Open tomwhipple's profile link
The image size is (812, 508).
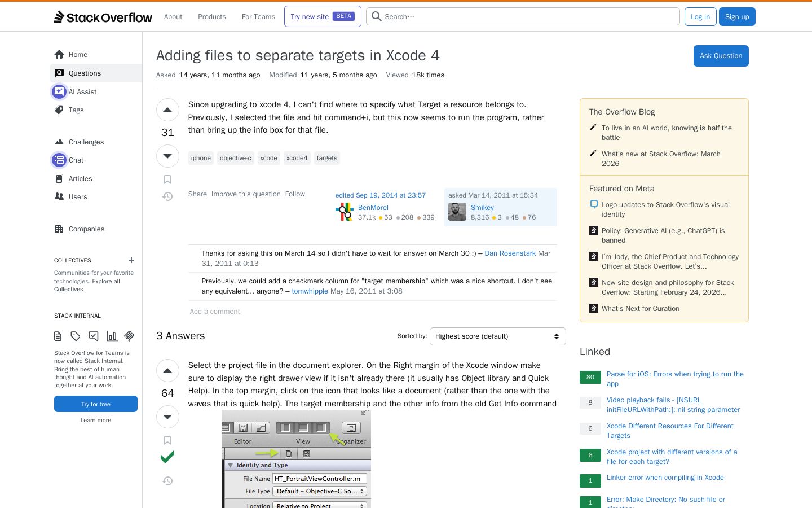pyautogui.click(x=310, y=291)
